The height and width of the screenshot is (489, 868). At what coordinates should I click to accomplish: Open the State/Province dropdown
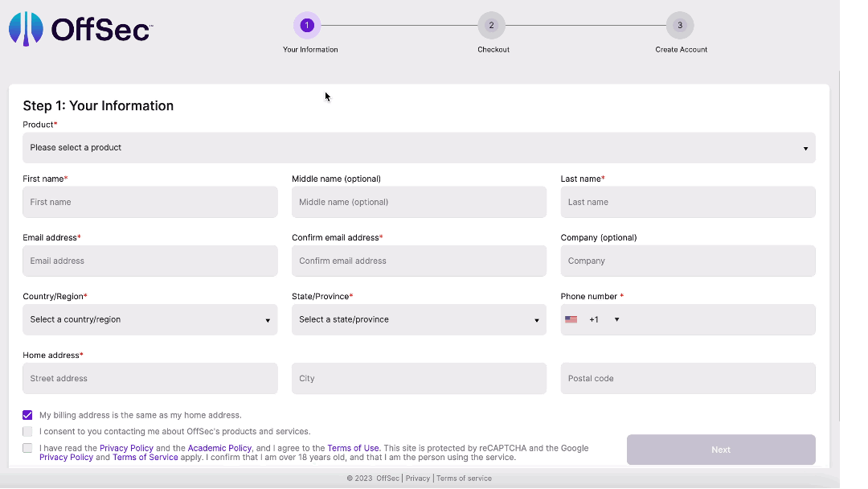pos(419,319)
